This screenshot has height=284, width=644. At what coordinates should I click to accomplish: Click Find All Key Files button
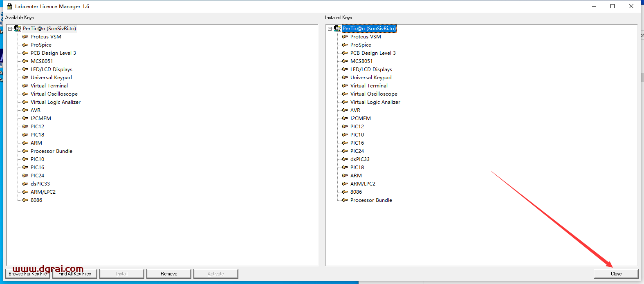click(75, 274)
